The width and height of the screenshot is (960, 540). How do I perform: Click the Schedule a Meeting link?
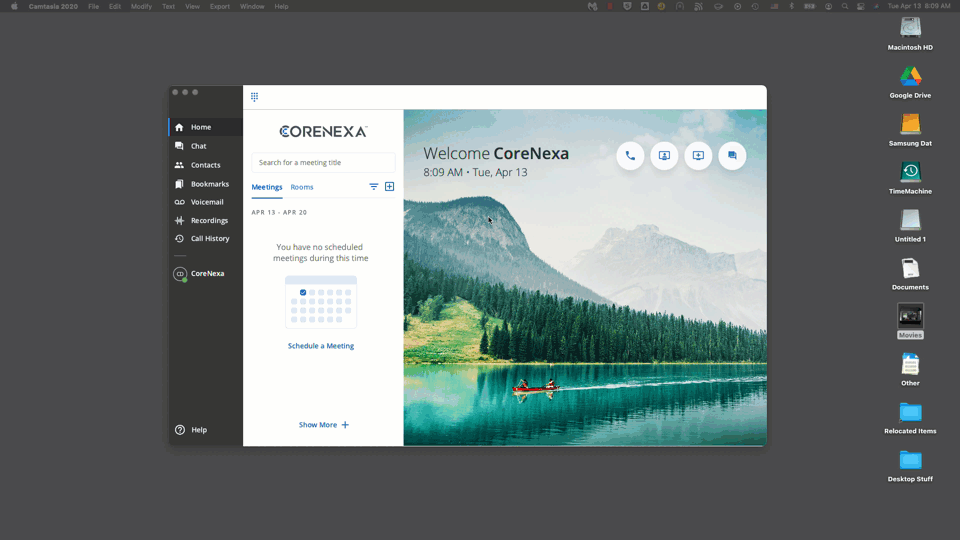point(321,346)
